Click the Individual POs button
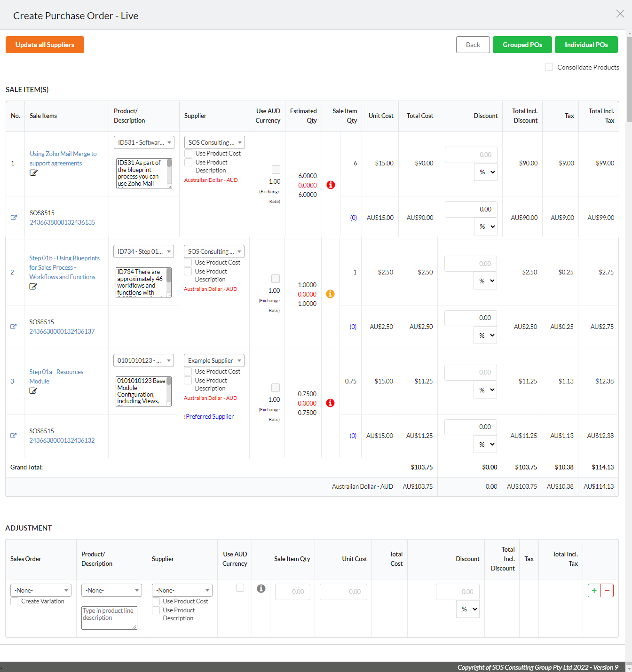 [x=586, y=45]
